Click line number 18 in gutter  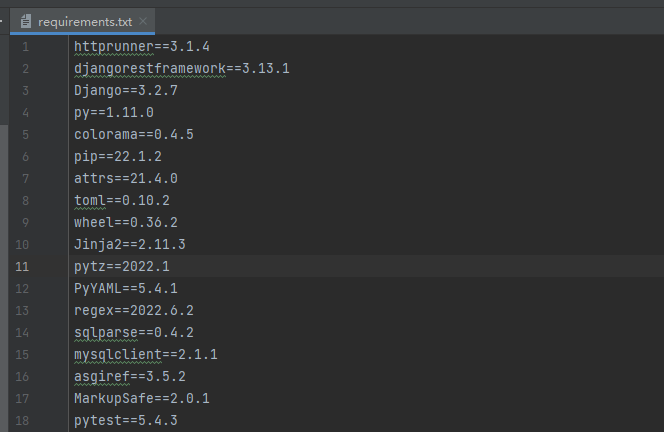tap(22, 421)
